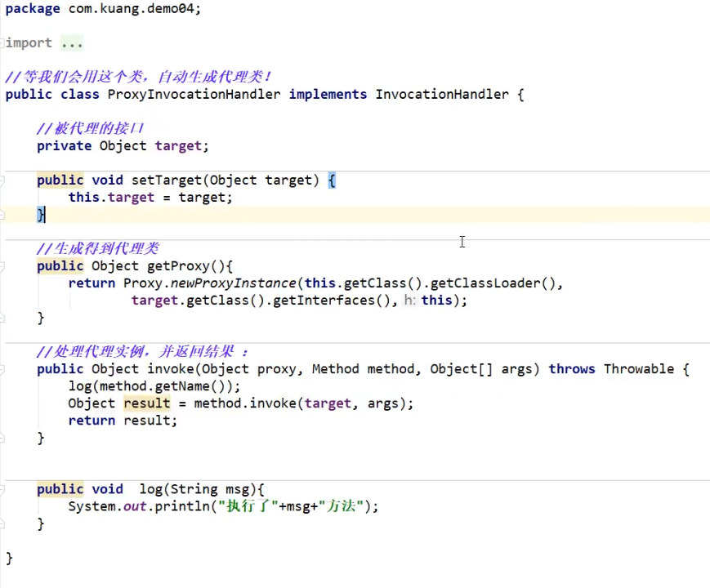Click the "setTarget" method name
Viewport: 710px width, 588px height.
[166, 180]
